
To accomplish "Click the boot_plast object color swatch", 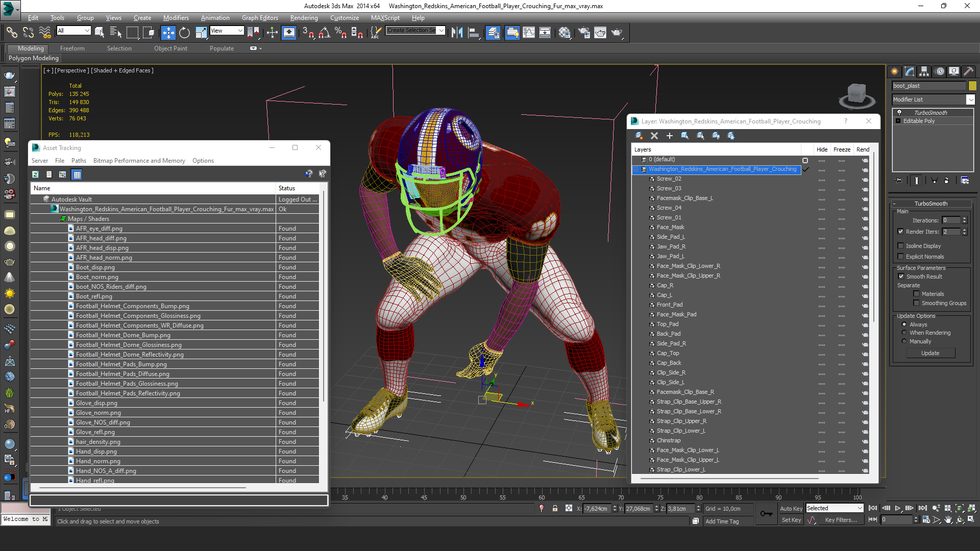I will pyautogui.click(x=972, y=86).
